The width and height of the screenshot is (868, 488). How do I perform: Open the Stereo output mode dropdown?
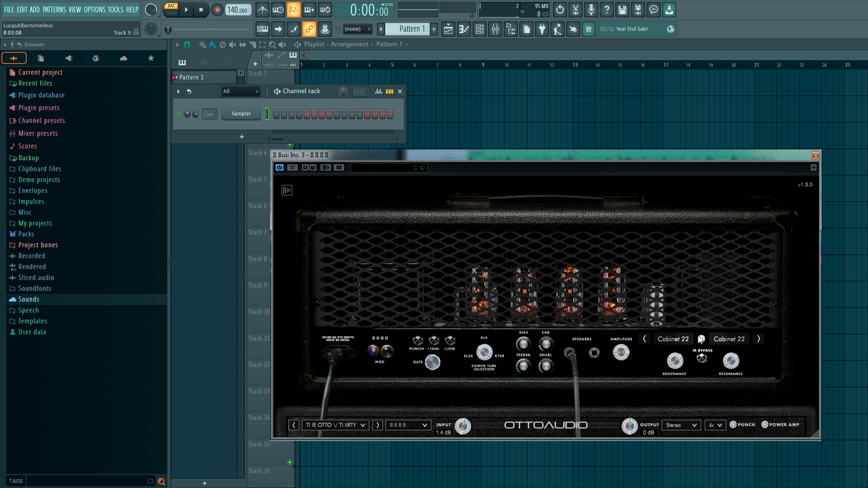pyautogui.click(x=681, y=425)
